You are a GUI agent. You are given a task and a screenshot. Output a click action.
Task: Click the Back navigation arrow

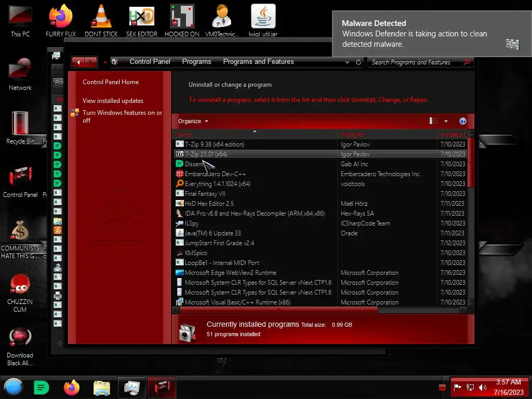[x=78, y=62]
